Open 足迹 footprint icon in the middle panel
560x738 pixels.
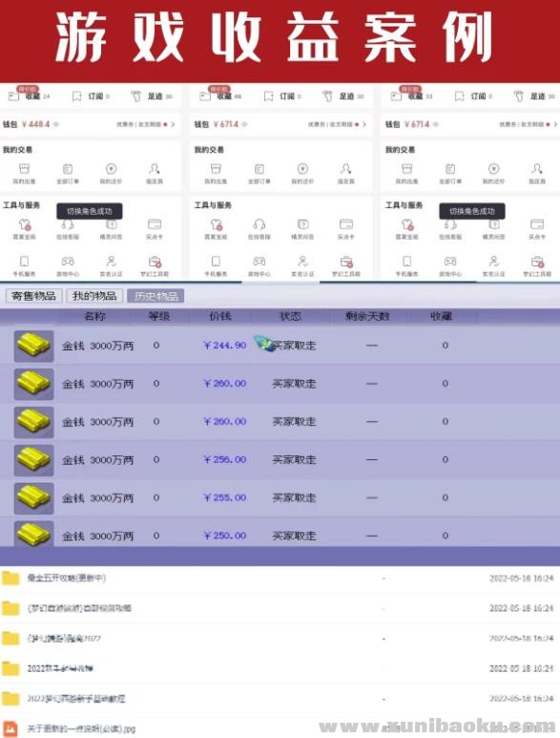[x=328, y=96]
